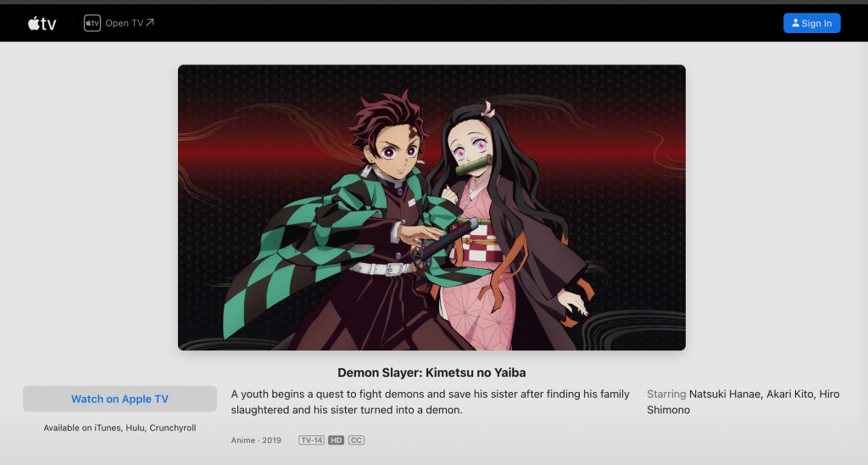Image resolution: width=868 pixels, height=465 pixels.
Task: Click the show synopsis paragraph
Action: [x=430, y=402]
